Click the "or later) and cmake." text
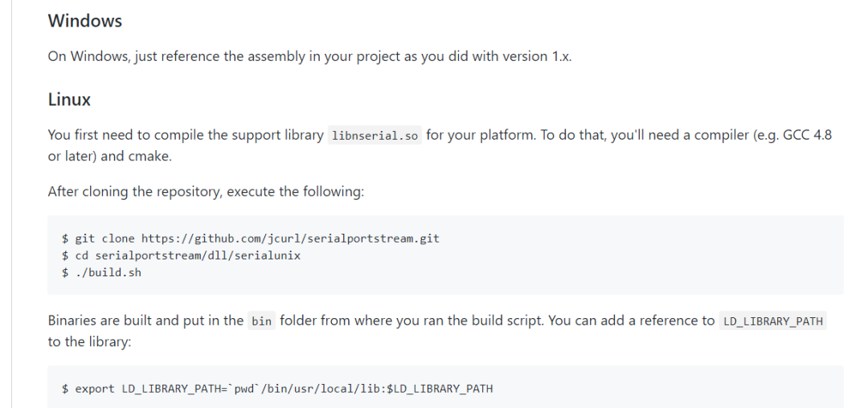 click(x=109, y=156)
